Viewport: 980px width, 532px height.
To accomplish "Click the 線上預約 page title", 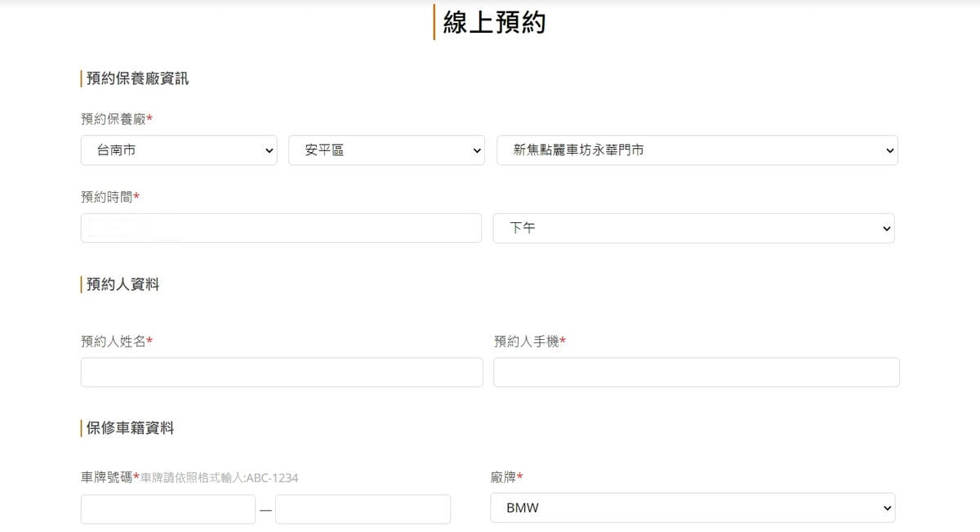I will [494, 22].
